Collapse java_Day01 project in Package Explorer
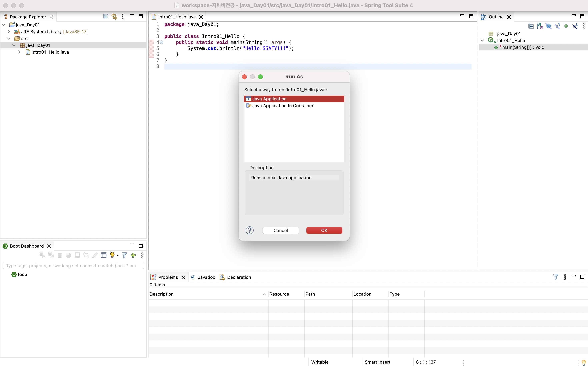 click(x=4, y=25)
